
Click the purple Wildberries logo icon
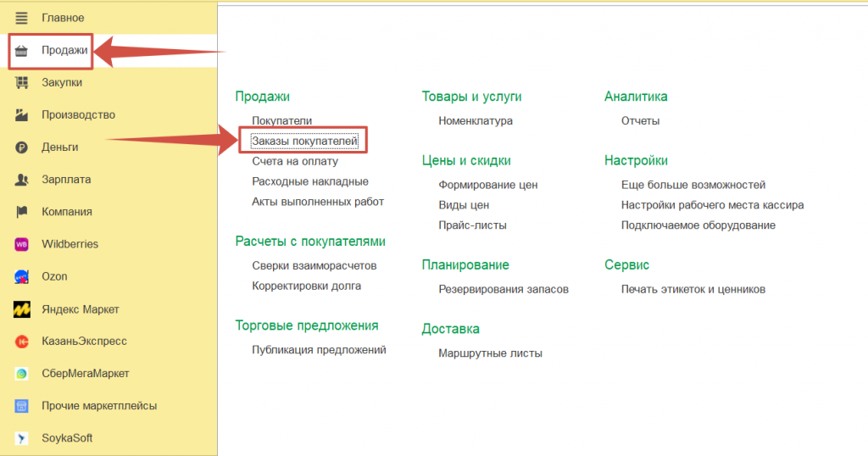pyautogui.click(x=22, y=244)
